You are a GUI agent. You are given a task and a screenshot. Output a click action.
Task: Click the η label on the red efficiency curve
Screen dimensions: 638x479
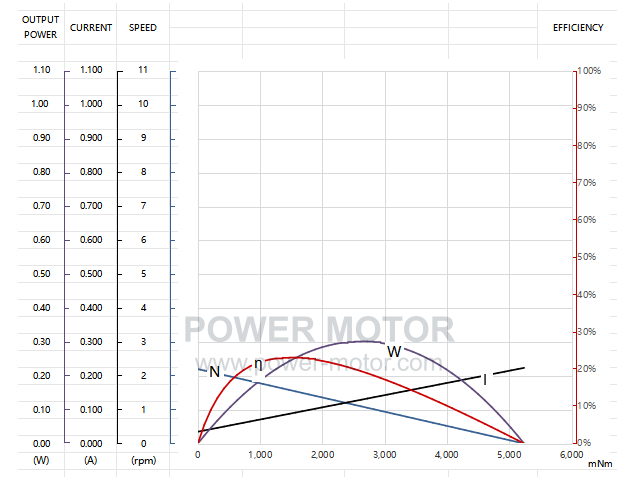coord(258,365)
